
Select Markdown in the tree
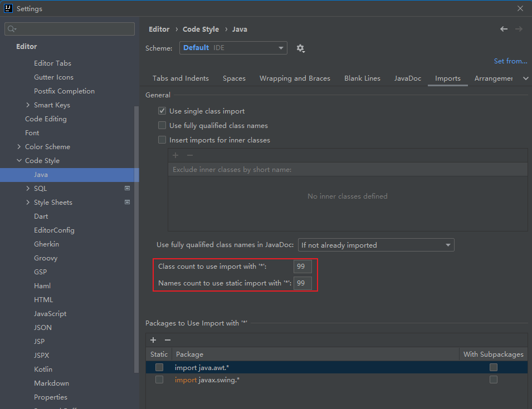click(51, 383)
